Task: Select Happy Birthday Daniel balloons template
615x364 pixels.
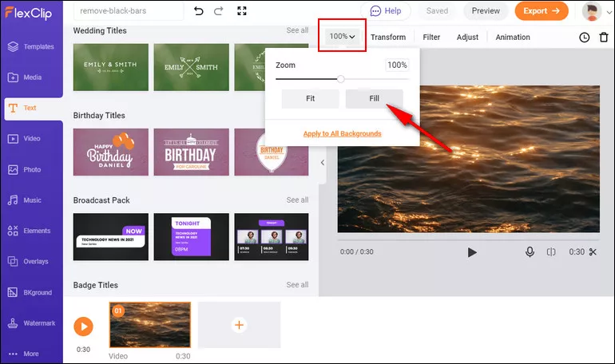Action: tap(110, 152)
